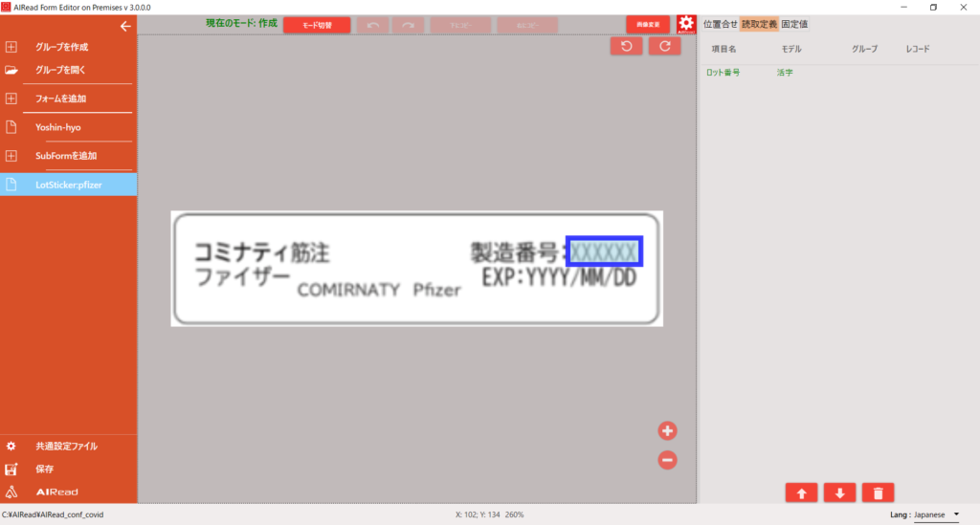Click the 共通設定ファイル gear icon
This screenshot has width=980, height=525.
click(x=11, y=447)
